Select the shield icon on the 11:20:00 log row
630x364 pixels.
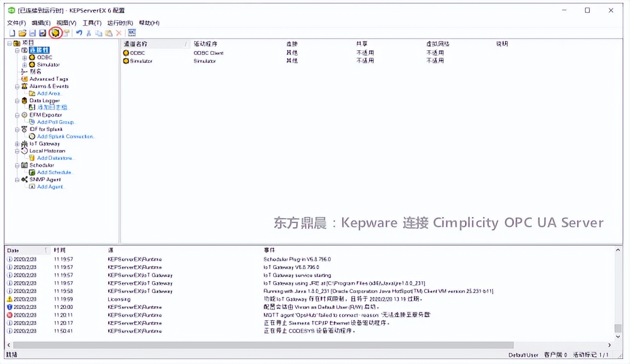[x=10, y=307]
